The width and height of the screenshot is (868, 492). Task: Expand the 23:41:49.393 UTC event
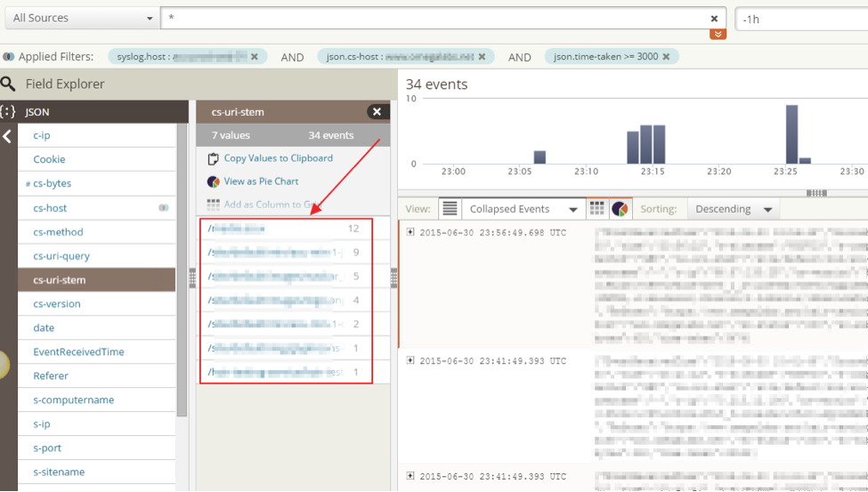pyautogui.click(x=410, y=360)
